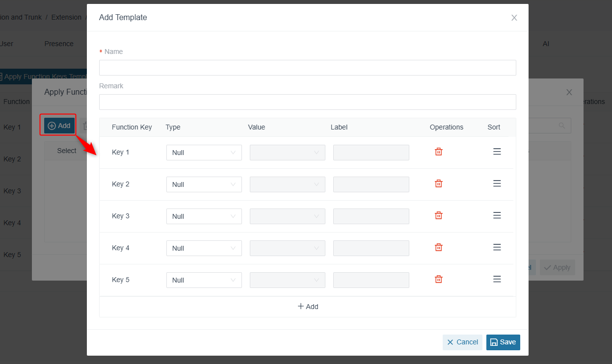
Task: Open the Type dropdown for Key 2
Action: tap(204, 184)
